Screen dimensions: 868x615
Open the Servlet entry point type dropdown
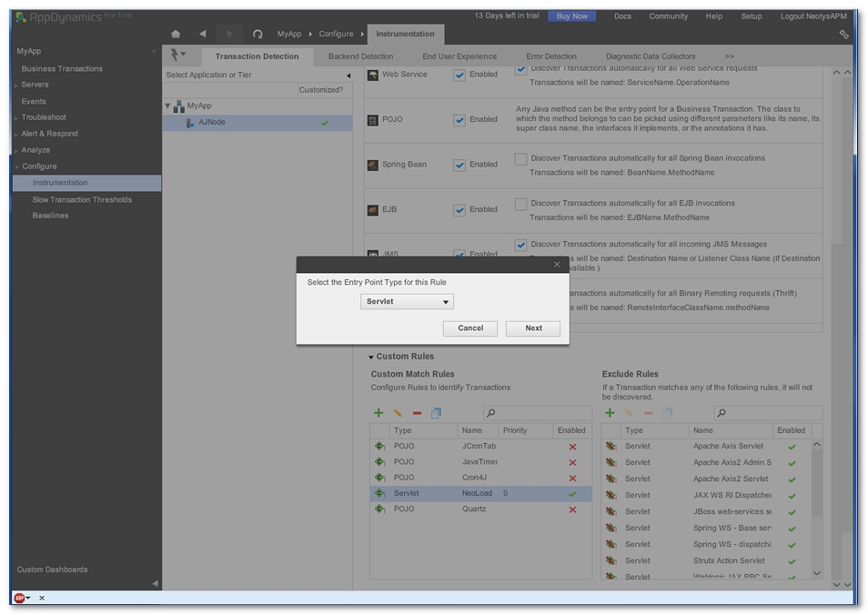coord(407,302)
